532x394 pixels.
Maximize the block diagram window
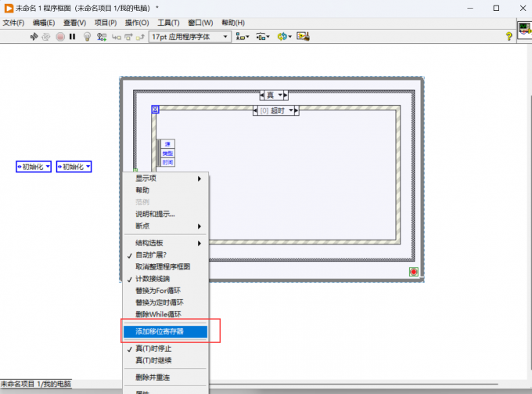[x=496, y=8]
